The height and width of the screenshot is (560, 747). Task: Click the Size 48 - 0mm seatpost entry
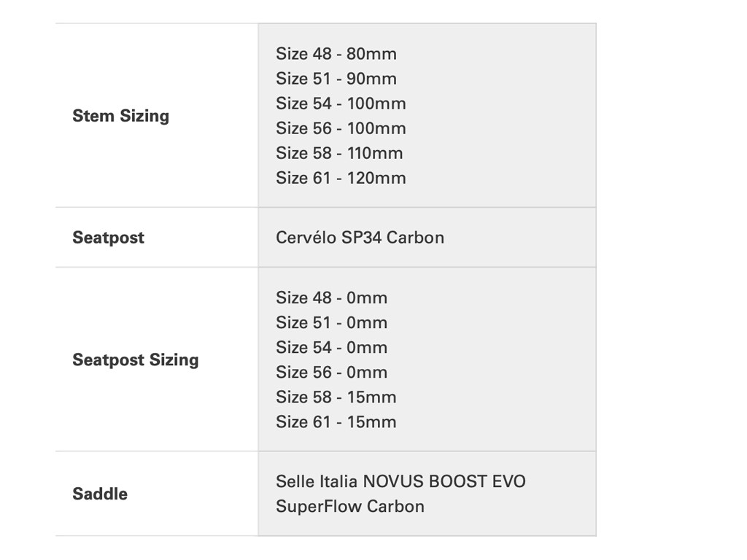331,298
